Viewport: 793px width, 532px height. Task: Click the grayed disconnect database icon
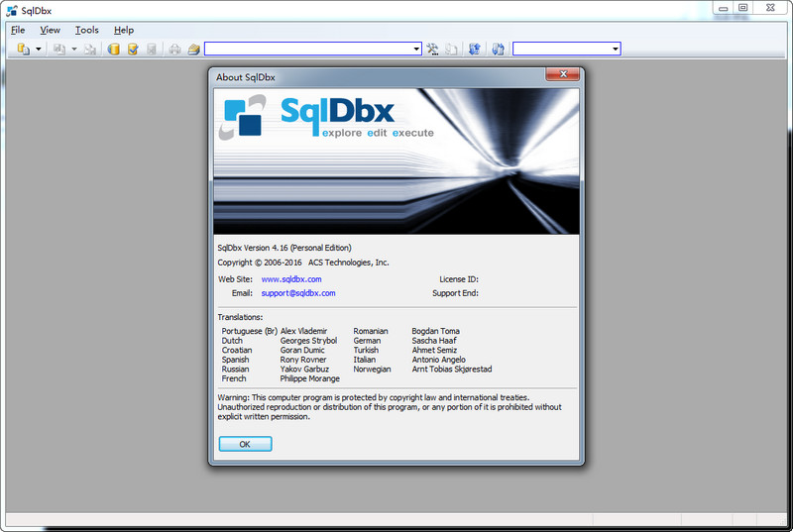[152, 49]
